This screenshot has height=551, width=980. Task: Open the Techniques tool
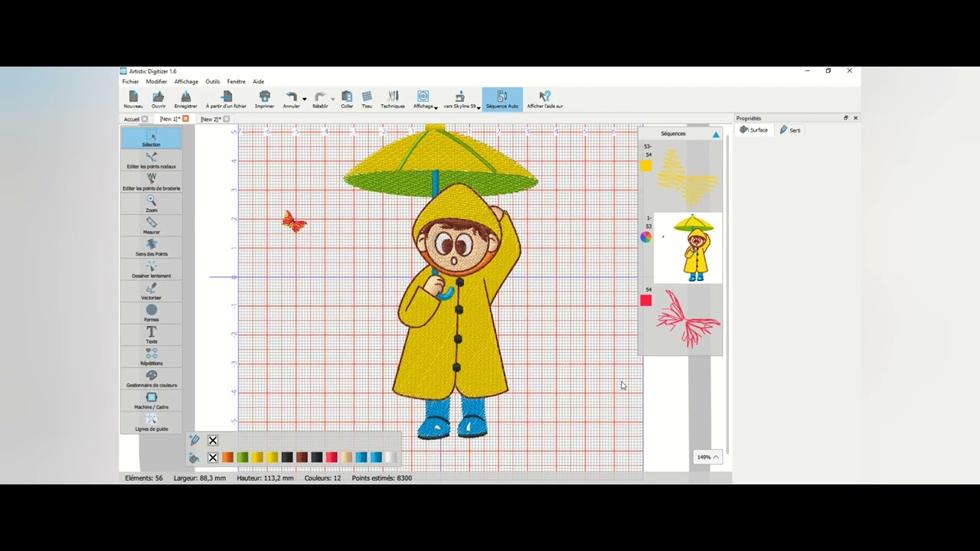393,99
